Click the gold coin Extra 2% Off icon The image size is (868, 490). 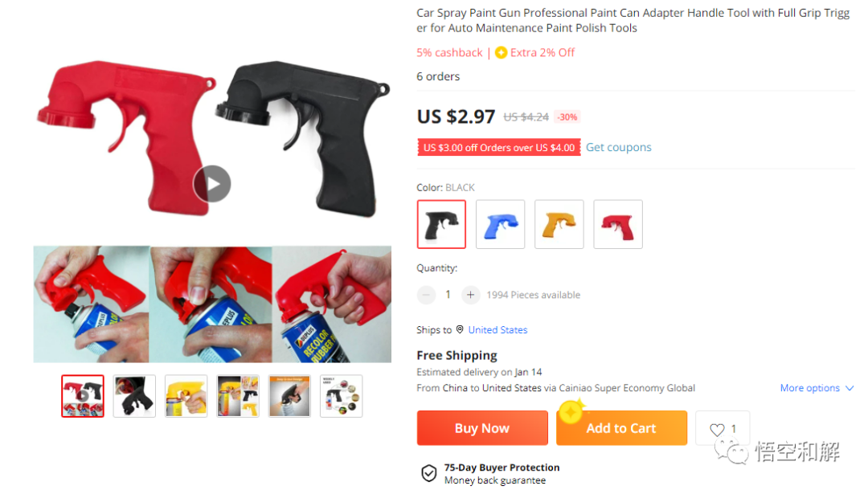501,52
